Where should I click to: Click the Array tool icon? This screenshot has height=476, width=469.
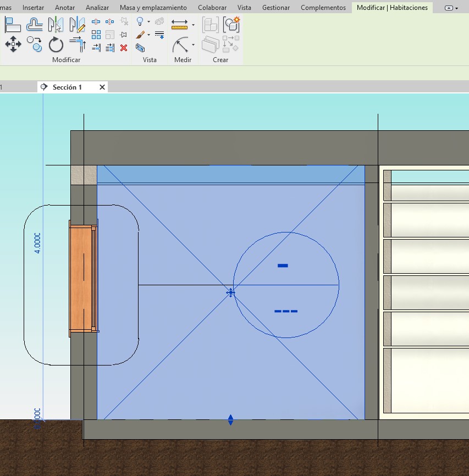pyautogui.click(x=96, y=35)
